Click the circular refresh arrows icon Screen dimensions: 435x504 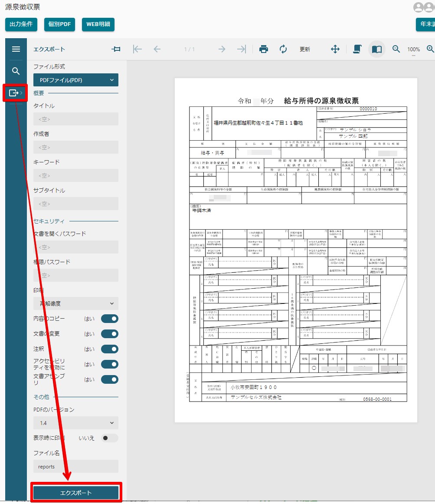283,49
